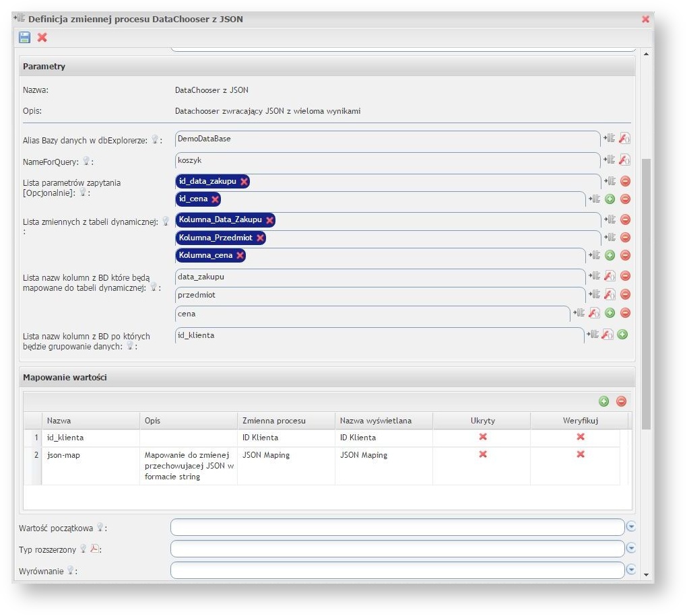687x616 pixels.
Task: Toggle Weryfikuj flag for json-map row
Action: pos(580,454)
